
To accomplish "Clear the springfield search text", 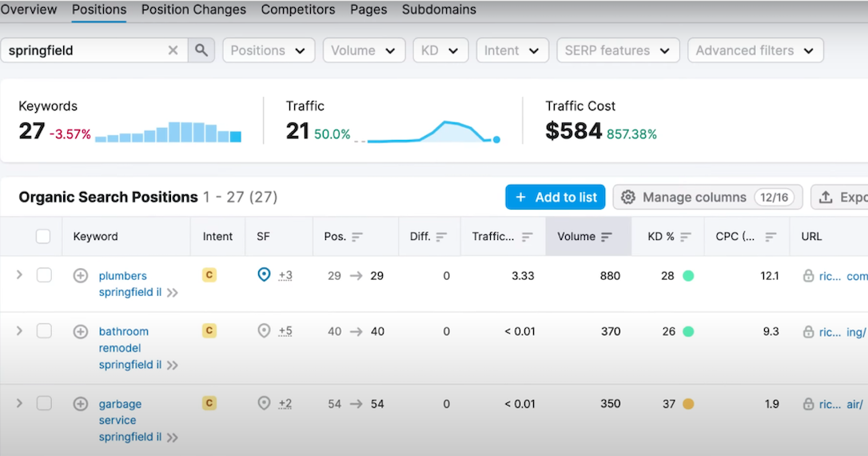I will point(173,50).
